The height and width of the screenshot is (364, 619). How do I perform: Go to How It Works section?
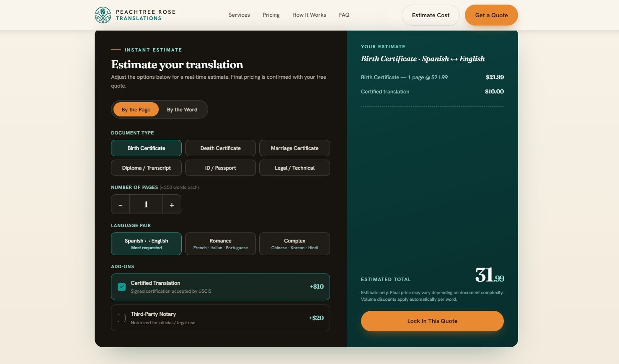(x=309, y=15)
